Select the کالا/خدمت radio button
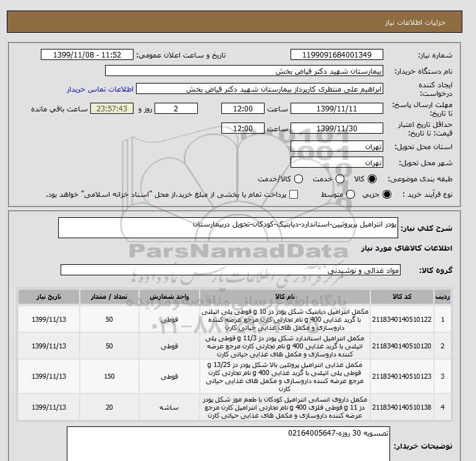Image resolution: width=476 pixels, height=461 pixels. 299,179
